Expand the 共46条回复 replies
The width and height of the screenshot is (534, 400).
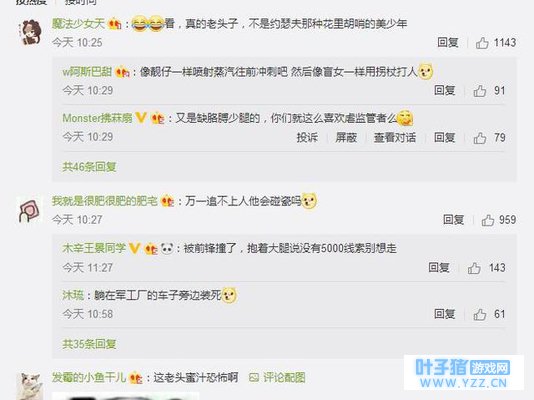tap(89, 167)
